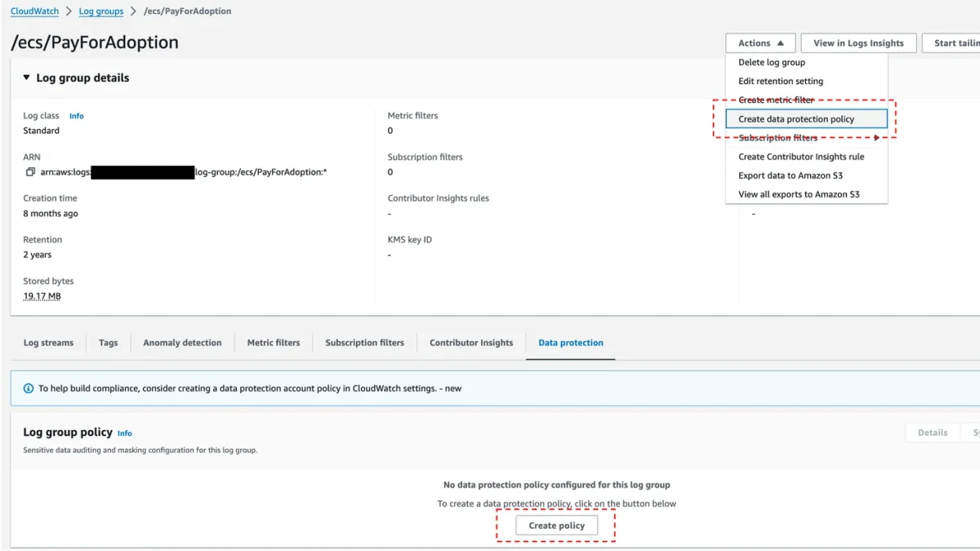Click the '8 months ago' creation time
The height and width of the screenshot is (551, 980).
(x=51, y=214)
